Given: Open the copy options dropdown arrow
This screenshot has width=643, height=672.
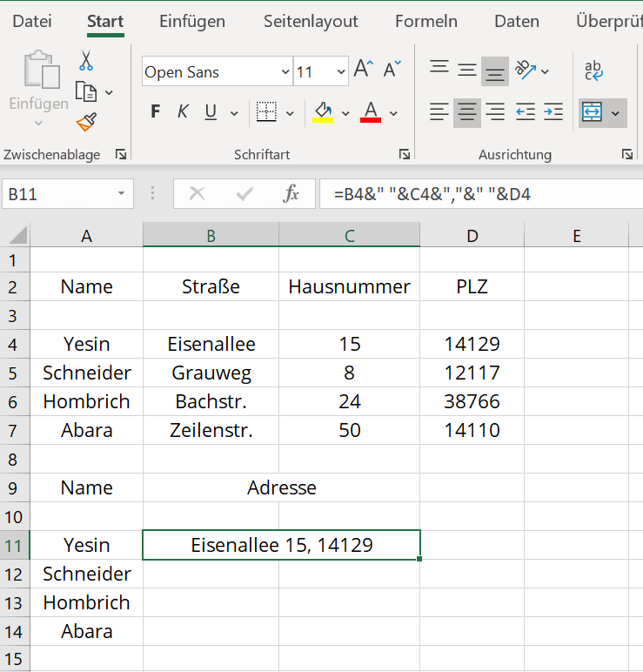Looking at the screenshot, I should (x=109, y=92).
